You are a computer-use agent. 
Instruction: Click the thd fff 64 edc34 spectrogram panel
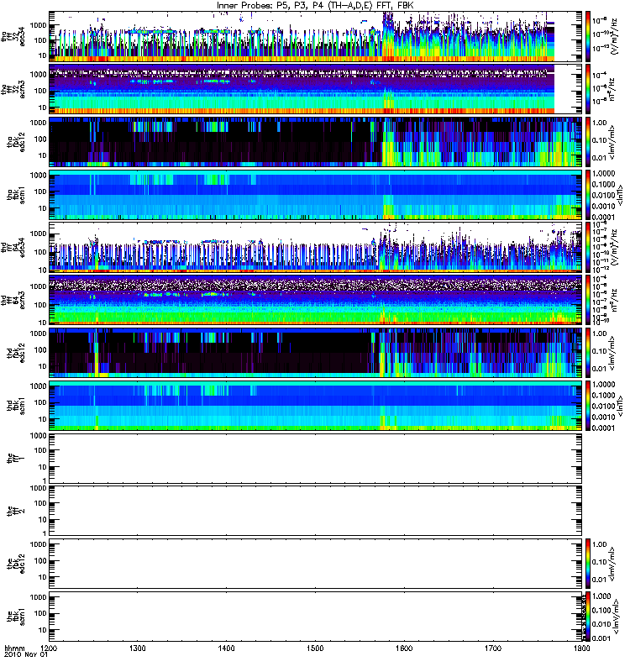click(315, 247)
